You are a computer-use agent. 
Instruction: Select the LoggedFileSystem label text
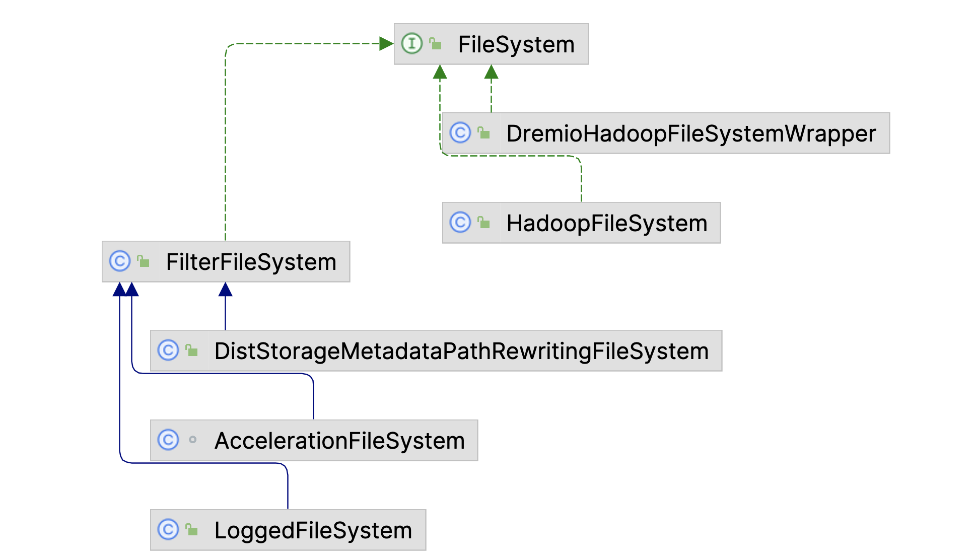pyautogui.click(x=313, y=530)
